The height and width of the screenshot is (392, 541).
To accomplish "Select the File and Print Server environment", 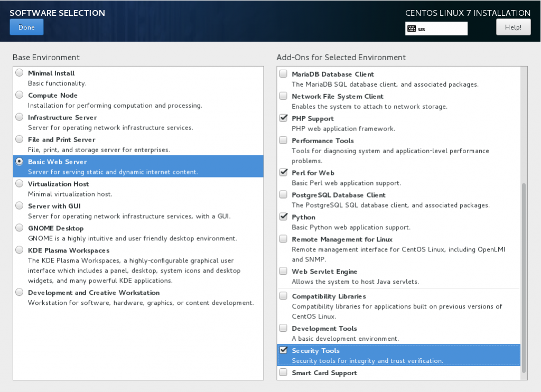I will pyautogui.click(x=19, y=139).
